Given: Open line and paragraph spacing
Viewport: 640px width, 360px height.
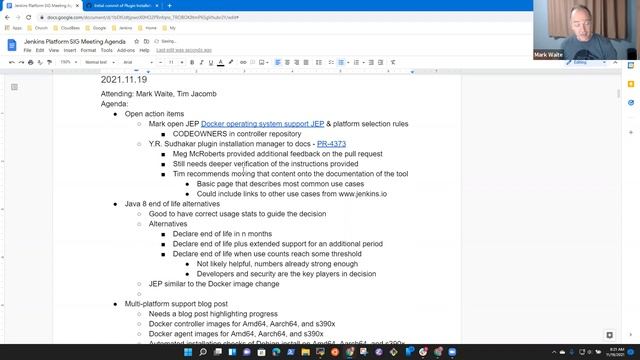Looking at the screenshot, I should click(x=319, y=62).
